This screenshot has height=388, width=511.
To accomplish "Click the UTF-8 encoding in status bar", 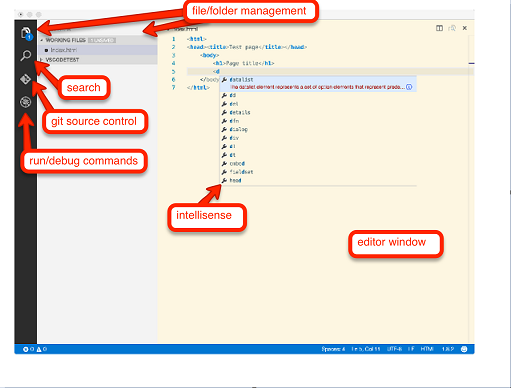I will 394,349.
